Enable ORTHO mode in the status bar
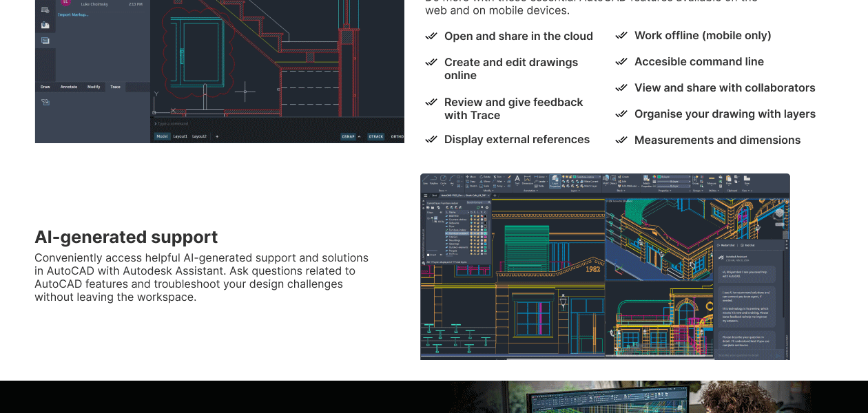Image resolution: width=868 pixels, height=413 pixels. tap(397, 136)
